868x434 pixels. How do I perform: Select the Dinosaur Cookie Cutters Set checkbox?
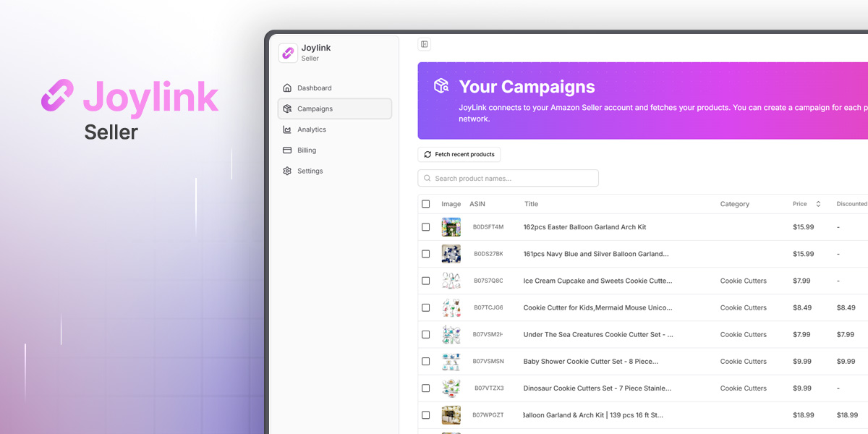coord(425,388)
